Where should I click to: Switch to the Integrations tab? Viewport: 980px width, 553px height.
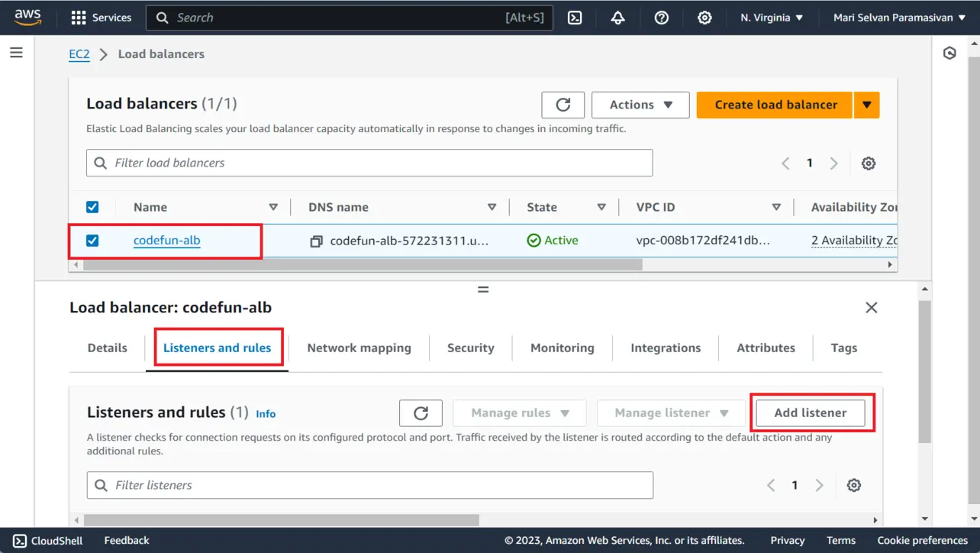[x=666, y=348]
